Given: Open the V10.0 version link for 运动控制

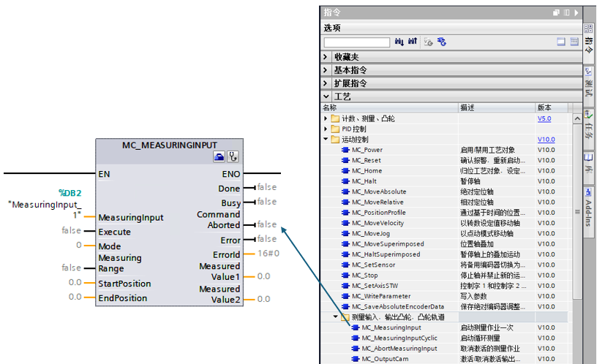Looking at the screenshot, I should tap(546, 140).
